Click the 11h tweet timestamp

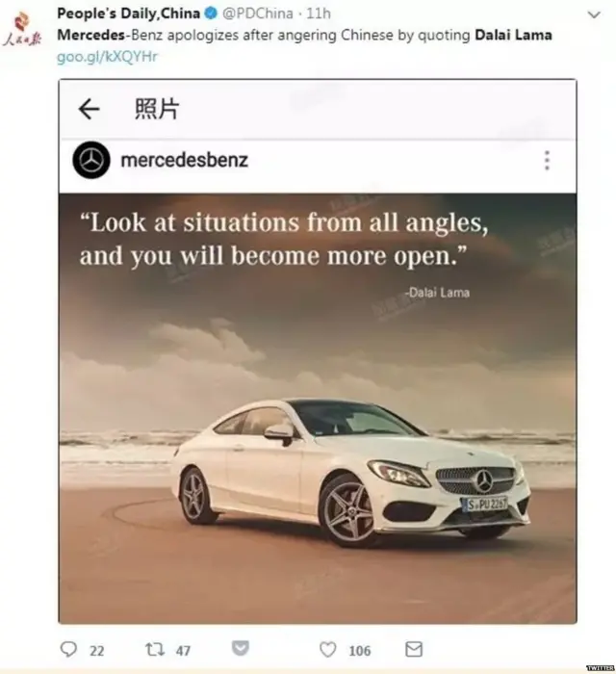point(319,13)
